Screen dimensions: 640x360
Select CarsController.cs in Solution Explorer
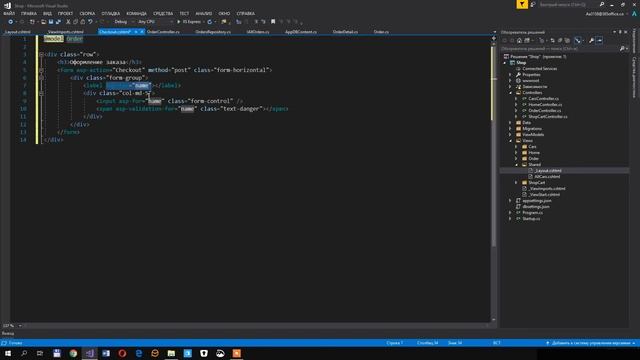[x=543, y=99]
